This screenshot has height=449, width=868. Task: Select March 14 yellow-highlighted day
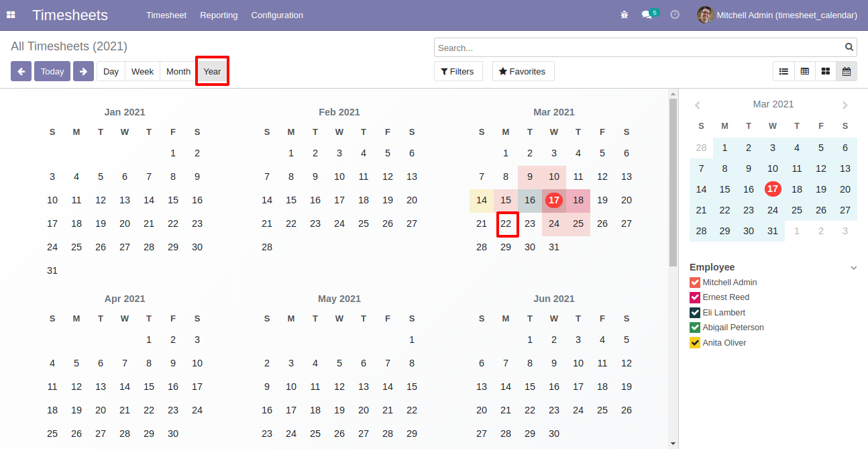tap(482, 200)
